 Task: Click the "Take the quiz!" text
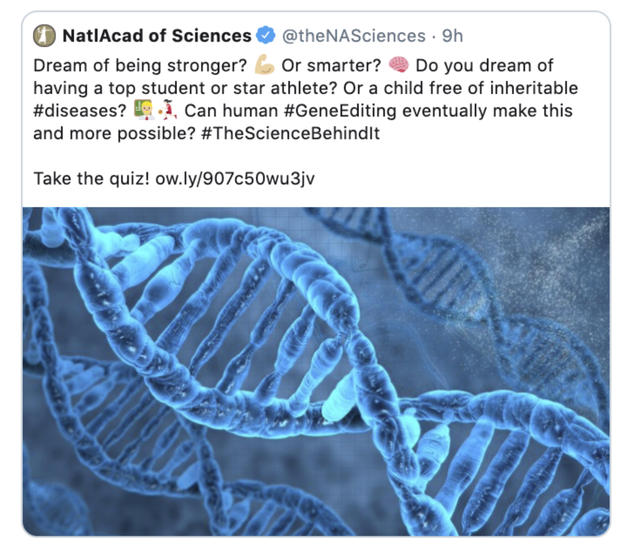click(x=92, y=178)
